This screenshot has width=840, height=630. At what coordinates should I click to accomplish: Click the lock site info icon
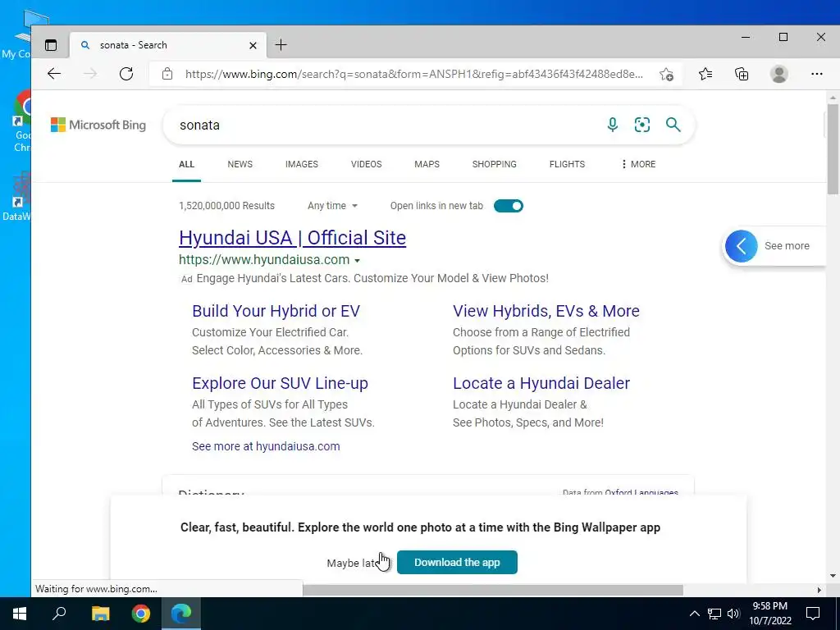click(x=167, y=74)
